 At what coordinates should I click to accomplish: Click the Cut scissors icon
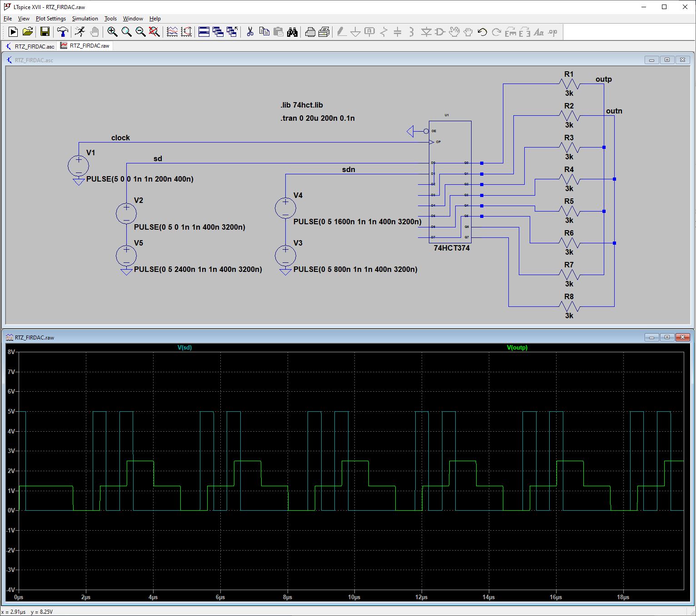(250, 32)
